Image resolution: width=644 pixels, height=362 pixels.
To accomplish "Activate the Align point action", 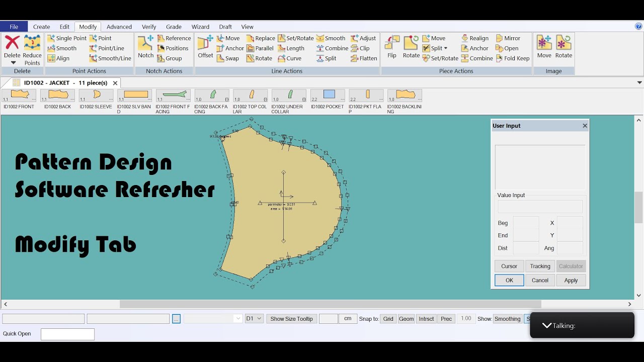I will pyautogui.click(x=58, y=58).
